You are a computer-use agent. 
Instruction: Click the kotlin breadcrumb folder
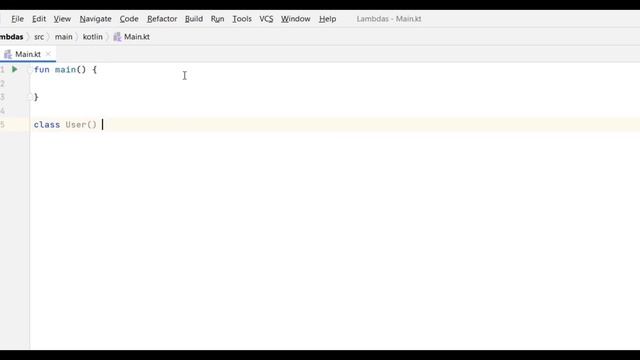93,37
